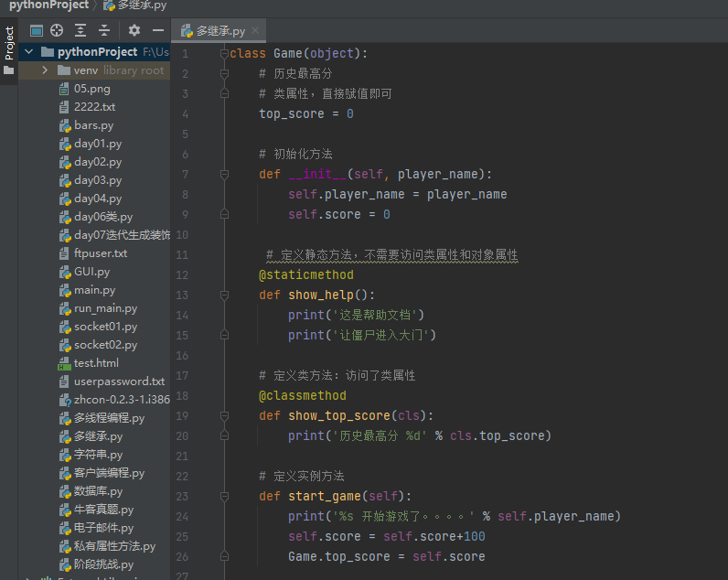Image resolution: width=728 pixels, height=580 pixels.
Task: Fold the __init__ method at line 7
Action: pyautogui.click(x=224, y=174)
